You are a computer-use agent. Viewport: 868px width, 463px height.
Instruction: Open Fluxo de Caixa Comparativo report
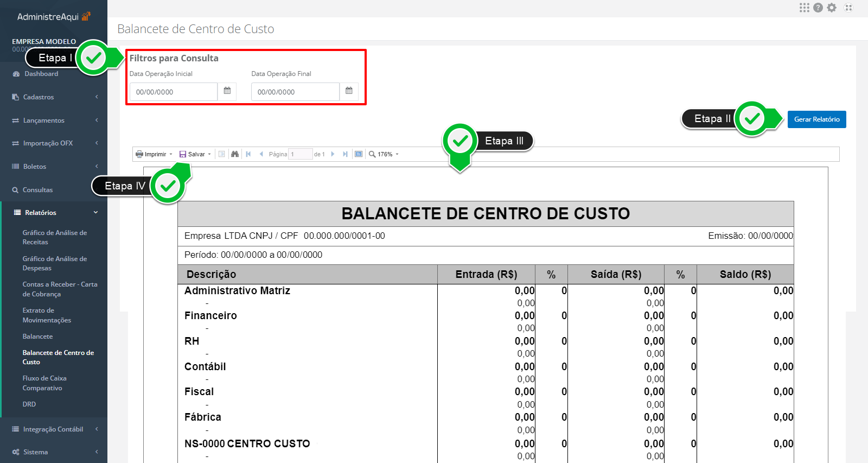(x=44, y=383)
